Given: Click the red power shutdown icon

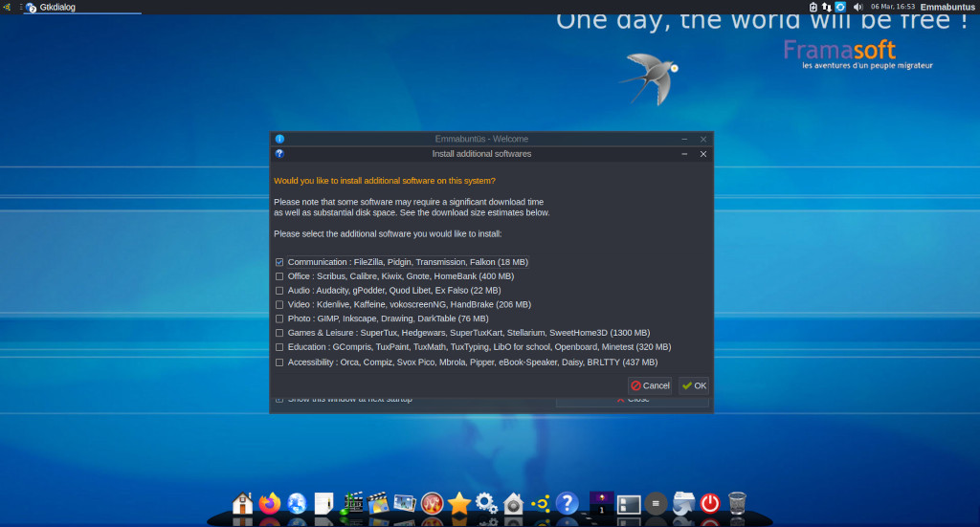Looking at the screenshot, I should point(710,503).
